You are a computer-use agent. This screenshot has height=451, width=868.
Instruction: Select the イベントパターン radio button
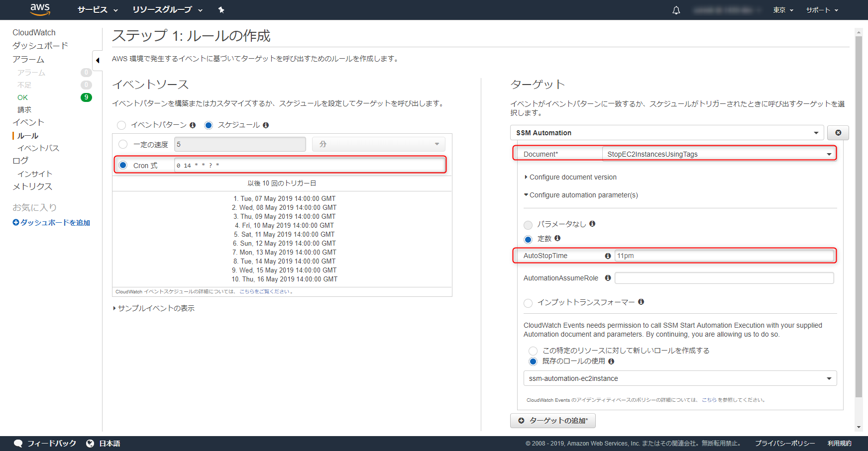[x=121, y=125]
